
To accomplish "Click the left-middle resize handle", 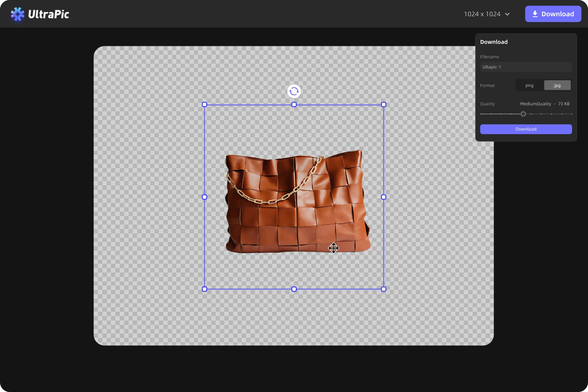I will [205, 197].
